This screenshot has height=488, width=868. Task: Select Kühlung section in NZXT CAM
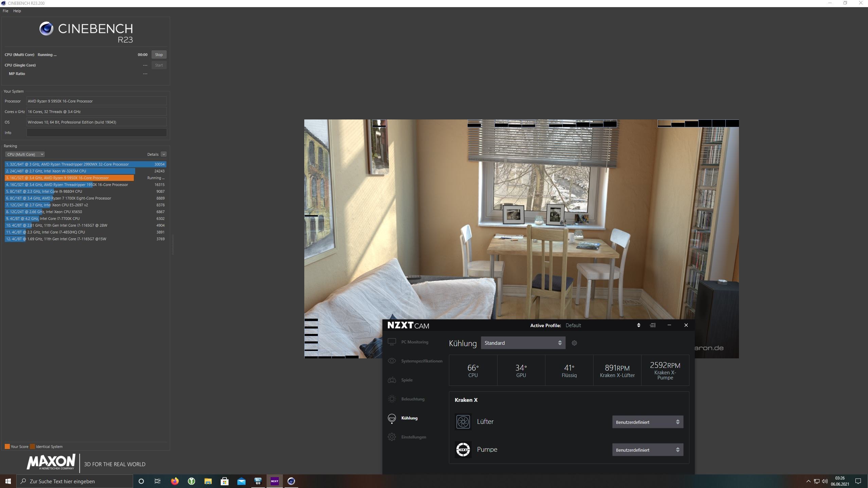coord(403,418)
